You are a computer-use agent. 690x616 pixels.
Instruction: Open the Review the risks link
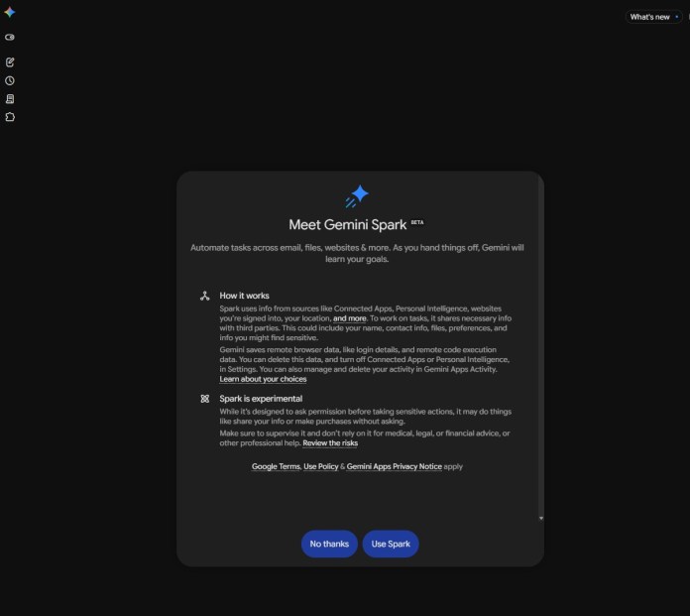pos(330,443)
